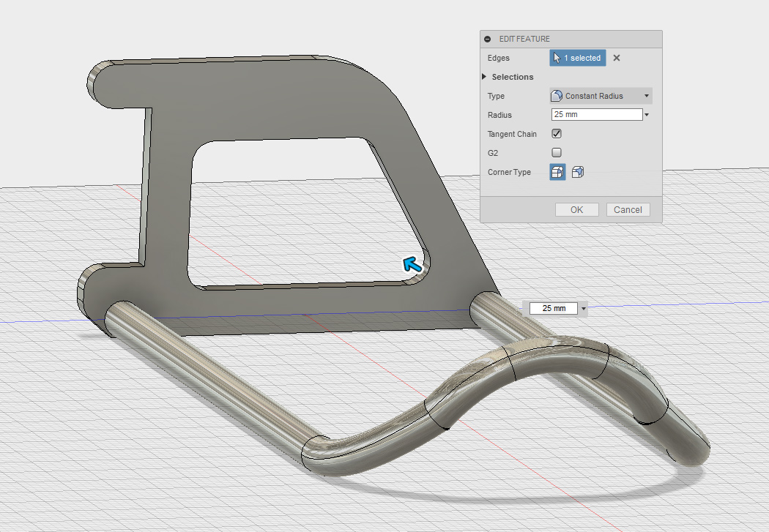
Task: Open the Type dropdown showing Constant Radius
Action: tap(601, 96)
